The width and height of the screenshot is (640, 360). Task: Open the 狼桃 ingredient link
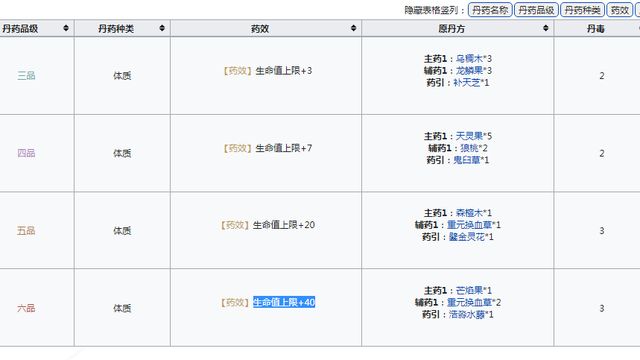coord(469,148)
